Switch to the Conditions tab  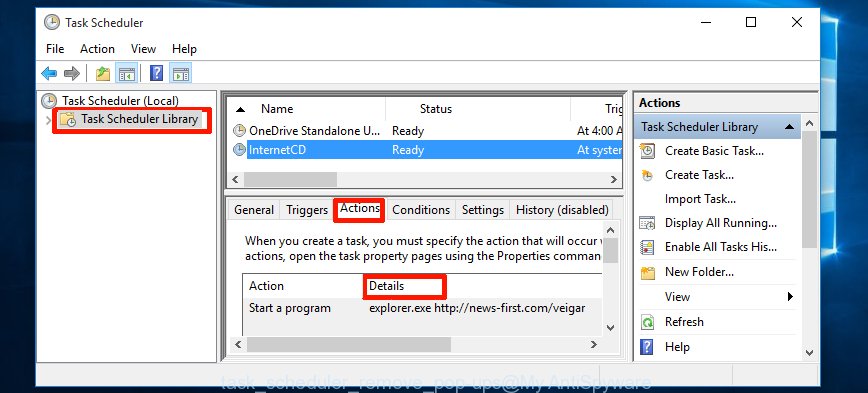click(421, 210)
